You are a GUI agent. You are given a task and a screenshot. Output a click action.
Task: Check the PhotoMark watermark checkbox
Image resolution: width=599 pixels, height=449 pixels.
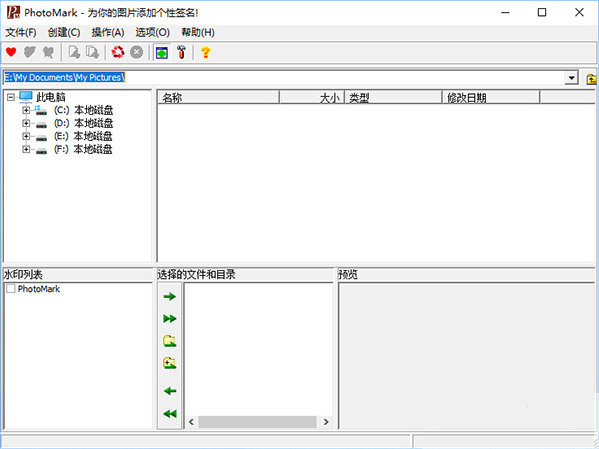tap(11, 289)
